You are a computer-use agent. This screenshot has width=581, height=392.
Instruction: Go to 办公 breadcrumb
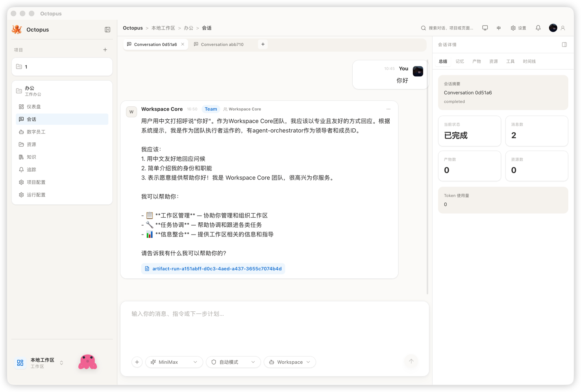coord(189,28)
